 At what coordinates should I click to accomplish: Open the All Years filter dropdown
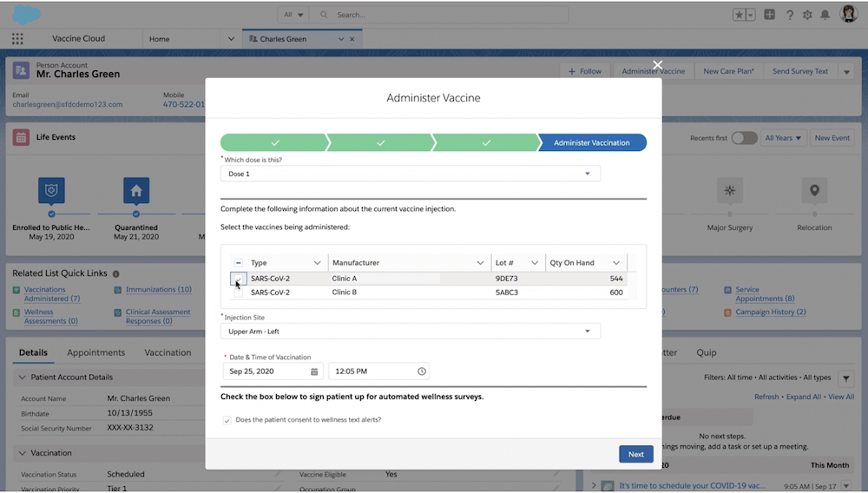(x=784, y=138)
